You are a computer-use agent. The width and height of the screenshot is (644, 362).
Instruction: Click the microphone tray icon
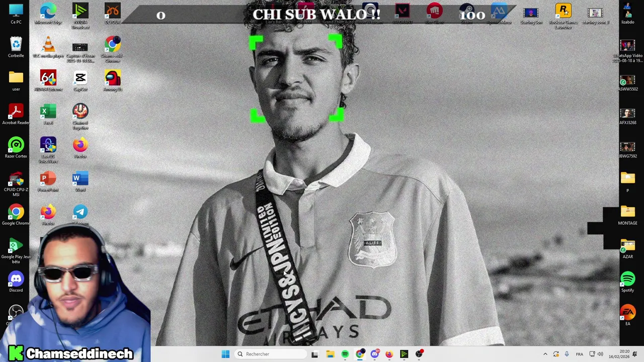point(567,354)
